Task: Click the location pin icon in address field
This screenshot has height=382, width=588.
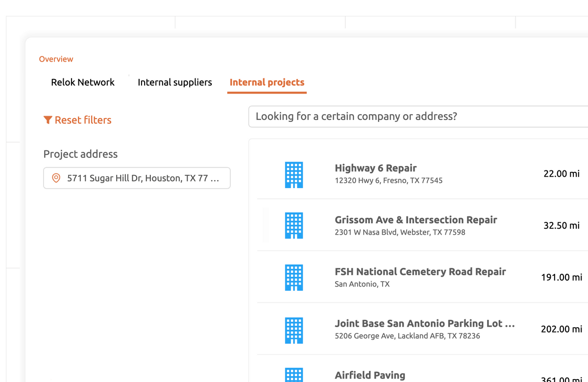Action: point(56,178)
